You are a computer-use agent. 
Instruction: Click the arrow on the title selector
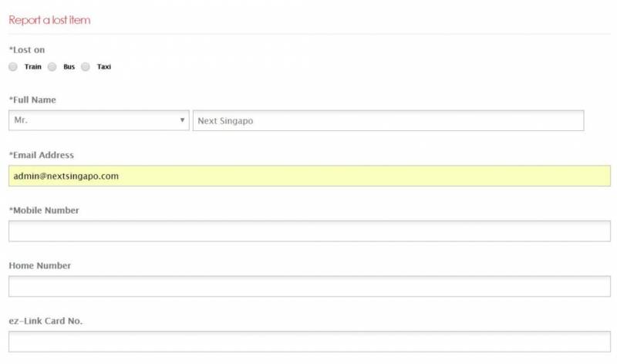point(182,121)
